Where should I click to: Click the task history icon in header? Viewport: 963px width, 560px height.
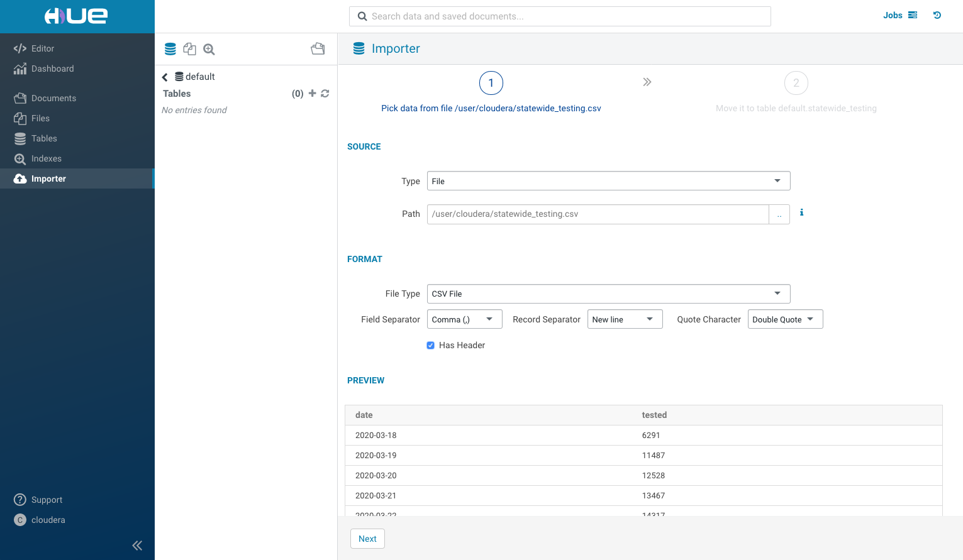937,16
